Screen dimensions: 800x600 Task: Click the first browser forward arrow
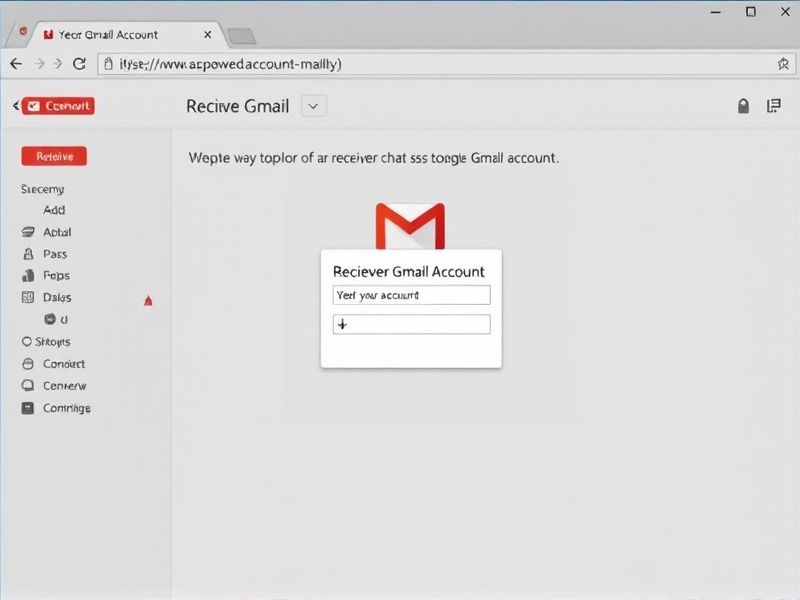click(x=39, y=64)
